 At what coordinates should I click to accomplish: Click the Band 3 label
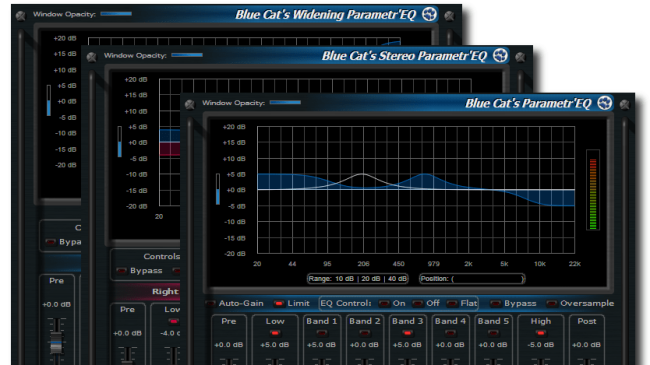click(x=407, y=321)
